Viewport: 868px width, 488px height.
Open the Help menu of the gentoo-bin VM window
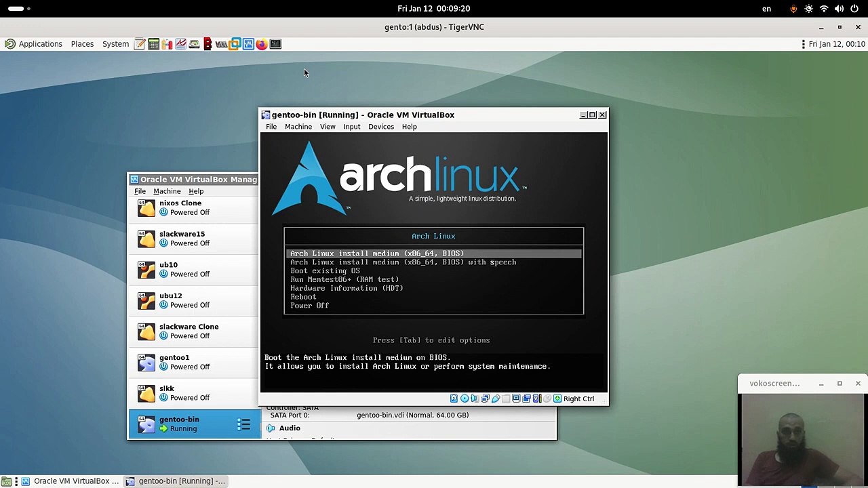[409, 127]
